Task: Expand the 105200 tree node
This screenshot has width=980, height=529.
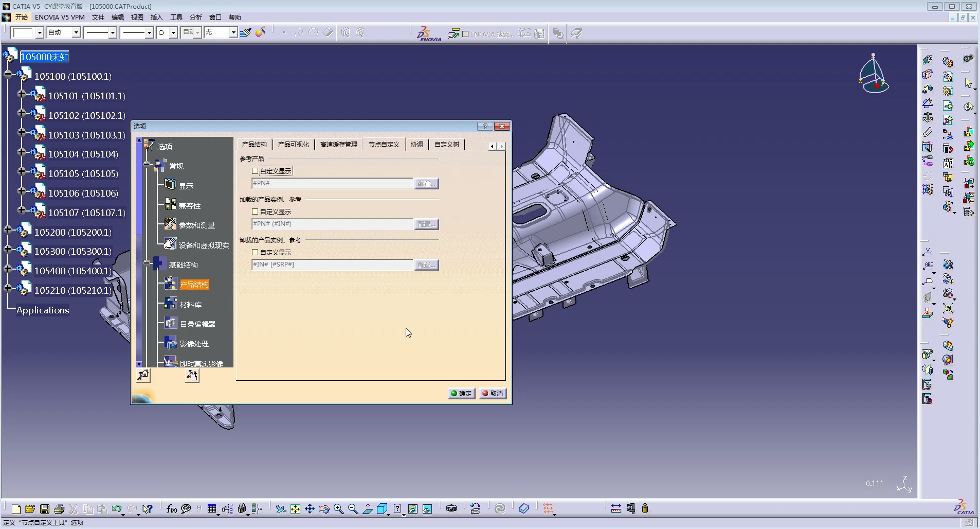Action: coord(8,230)
